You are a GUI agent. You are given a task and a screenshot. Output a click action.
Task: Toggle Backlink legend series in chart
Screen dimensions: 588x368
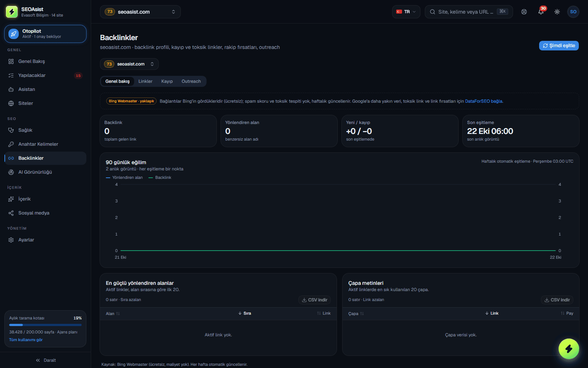click(x=160, y=178)
